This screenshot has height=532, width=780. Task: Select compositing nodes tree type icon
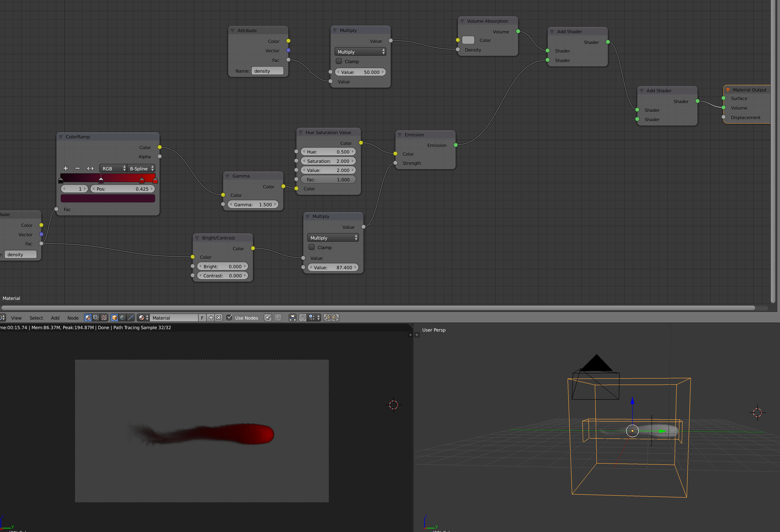96,318
